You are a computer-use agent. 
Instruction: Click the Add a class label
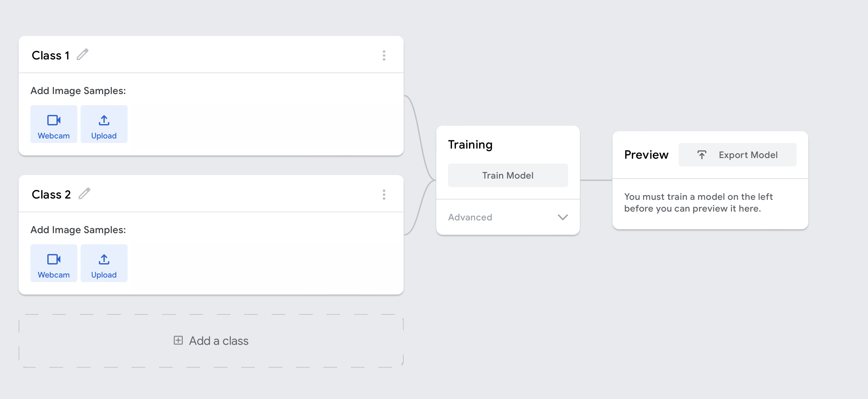[218, 341]
